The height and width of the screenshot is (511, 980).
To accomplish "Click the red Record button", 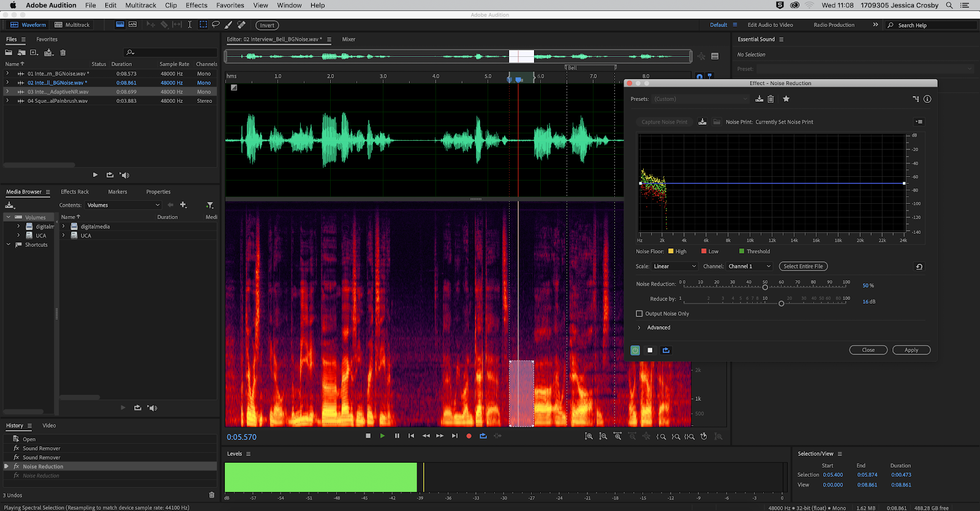I will (x=469, y=436).
